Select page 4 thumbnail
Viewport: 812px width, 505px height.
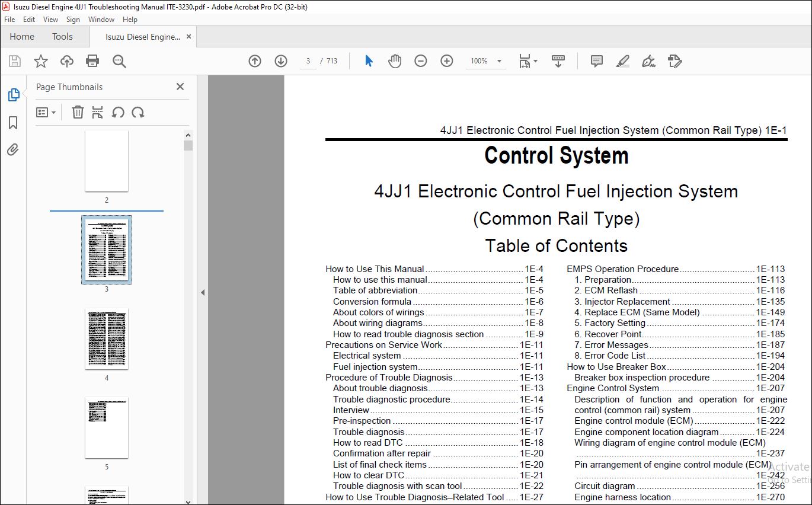[x=107, y=339]
